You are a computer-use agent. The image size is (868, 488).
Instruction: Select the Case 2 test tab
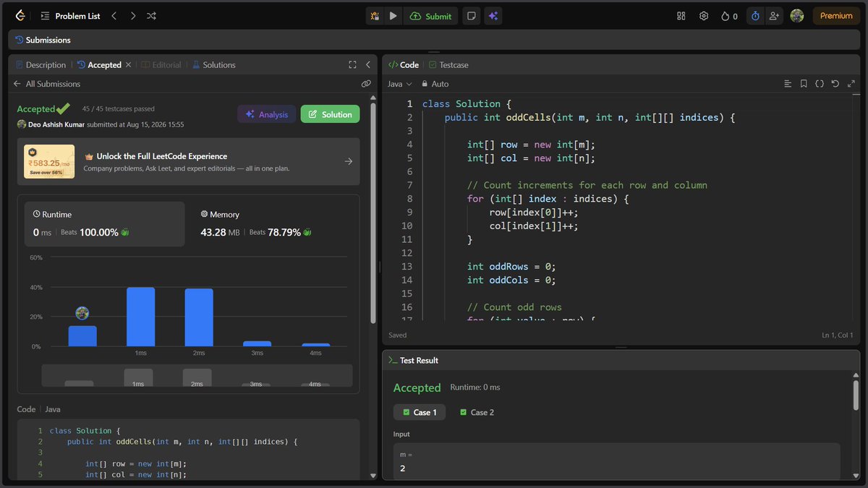point(477,412)
